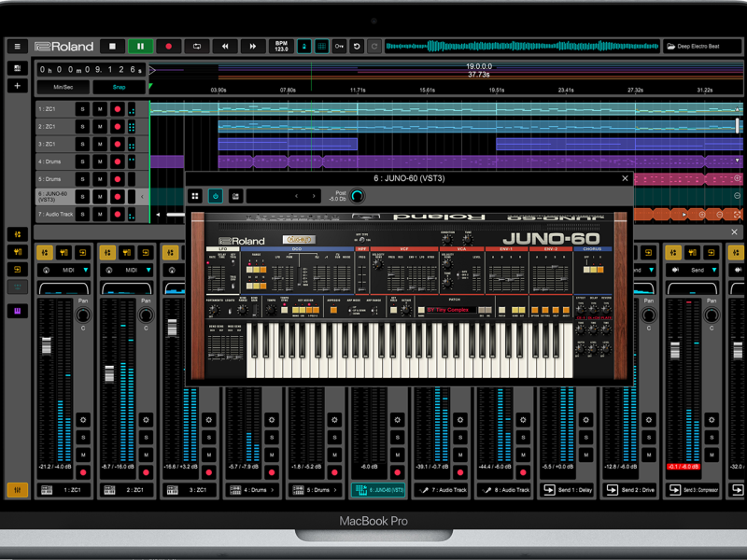
Task: Adjust the Post -5.0 Db knob
Action: [358, 196]
